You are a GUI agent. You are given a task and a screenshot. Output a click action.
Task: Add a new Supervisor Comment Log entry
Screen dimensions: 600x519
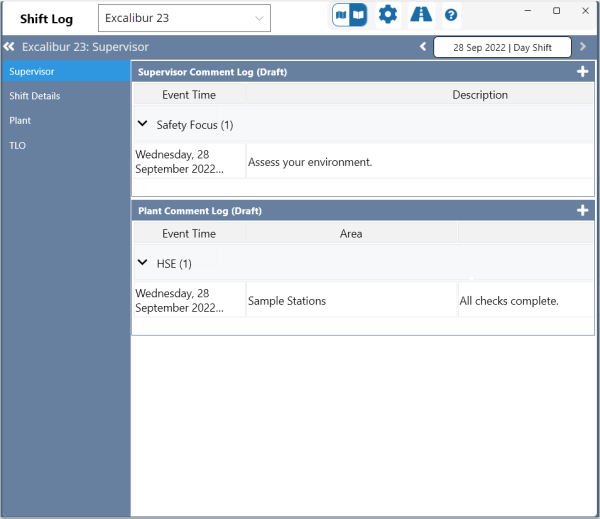[583, 72]
